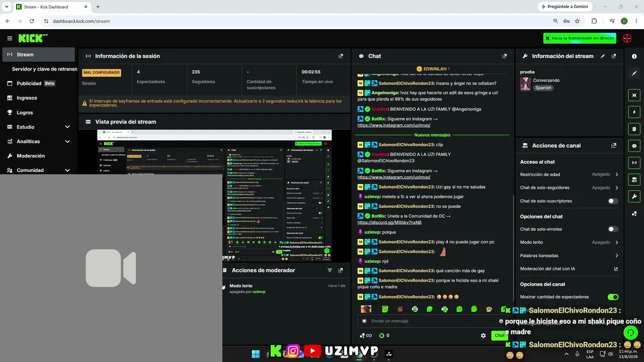Toggle the chat bubble widget icon in sidebar
The height and width of the screenshot is (362, 644).
[x=634, y=146]
